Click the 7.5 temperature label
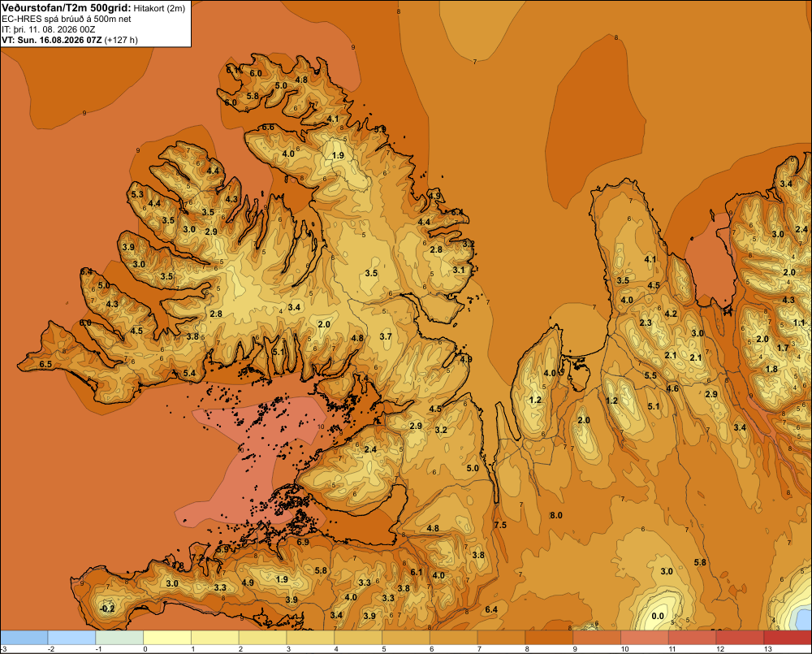The height and width of the screenshot is (654, 812). (x=500, y=525)
